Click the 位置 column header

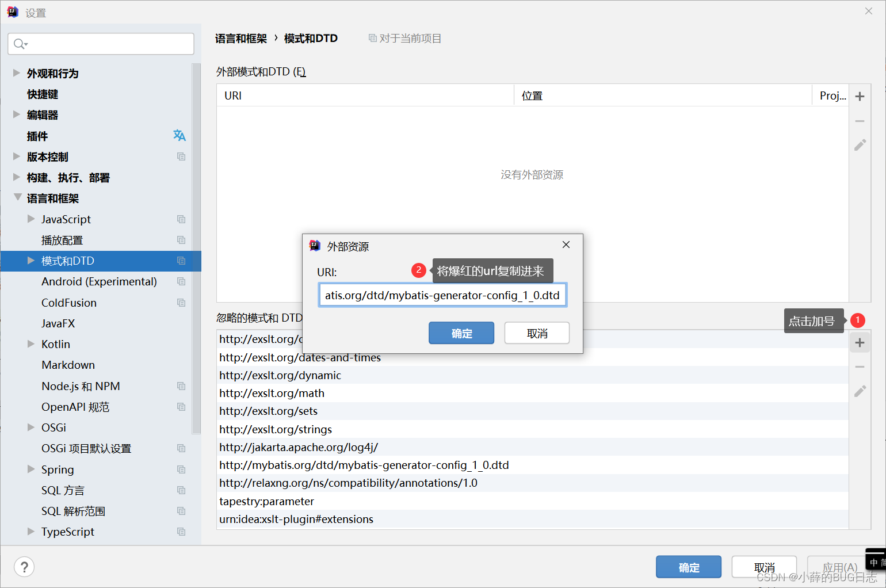[x=663, y=96]
